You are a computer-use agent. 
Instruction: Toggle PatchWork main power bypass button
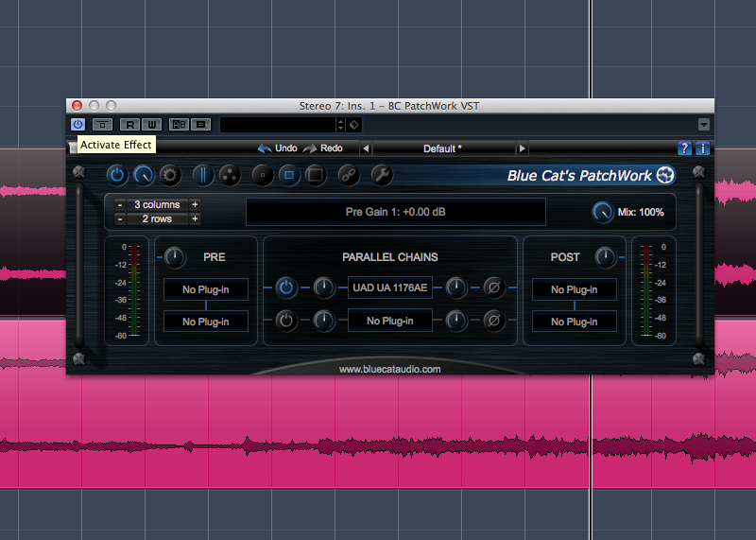pyautogui.click(x=117, y=175)
